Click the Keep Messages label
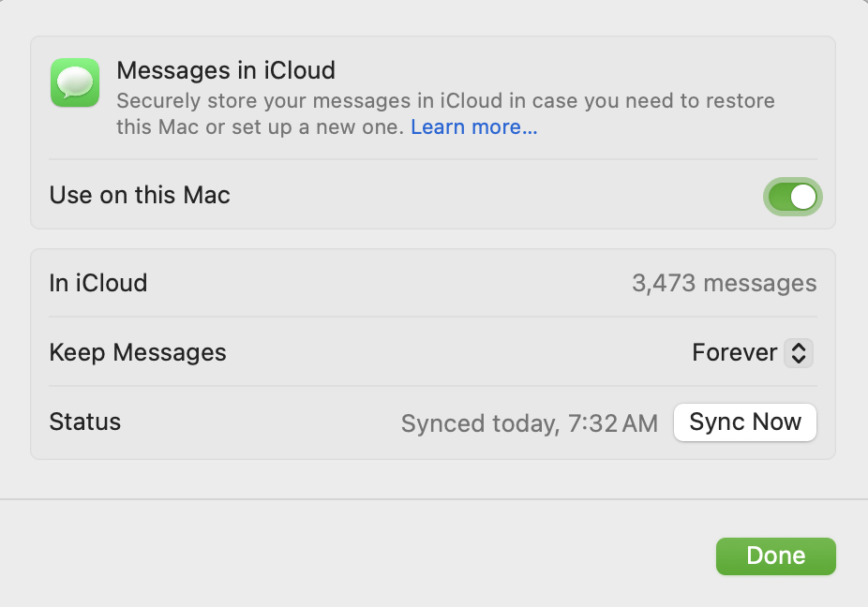The image size is (868, 607). (x=138, y=353)
